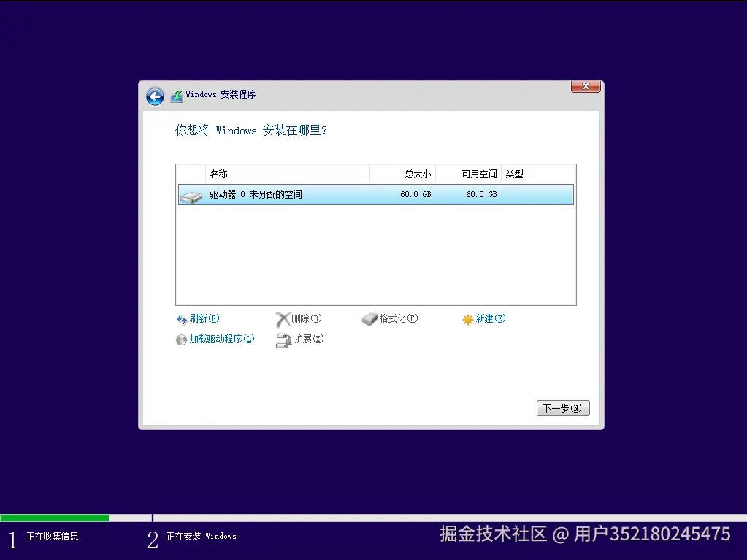Close the Windows setup dialog
Image resolution: width=747 pixels, height=560 pixels.
click(586, 86)
